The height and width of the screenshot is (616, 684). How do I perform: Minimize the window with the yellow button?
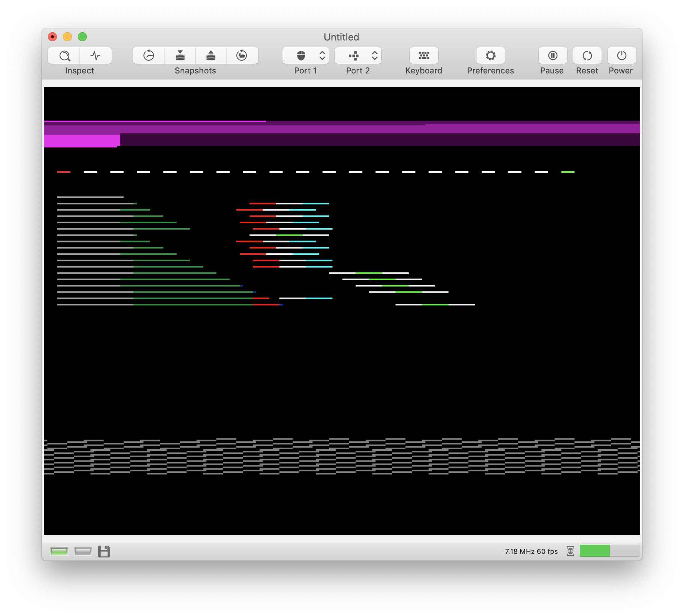67,37
